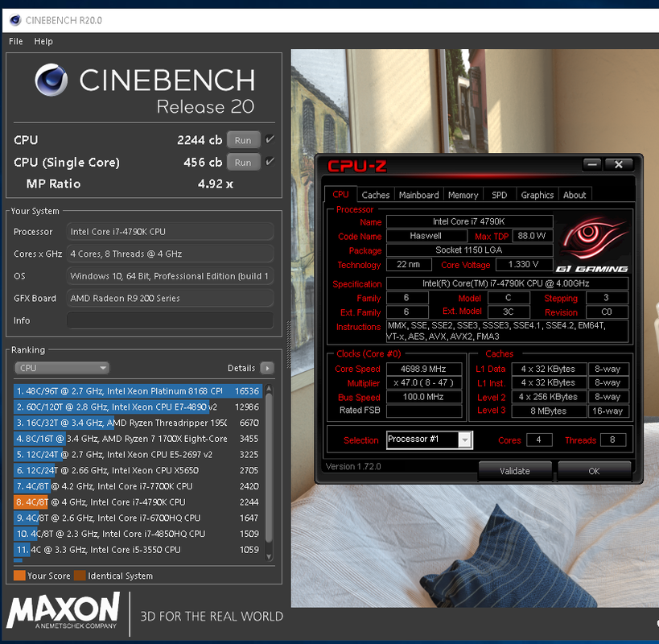Run the CPU multi-core benchmark
Image resolution: width=659 pixels, height=644 pixels.
click(243, 140)
